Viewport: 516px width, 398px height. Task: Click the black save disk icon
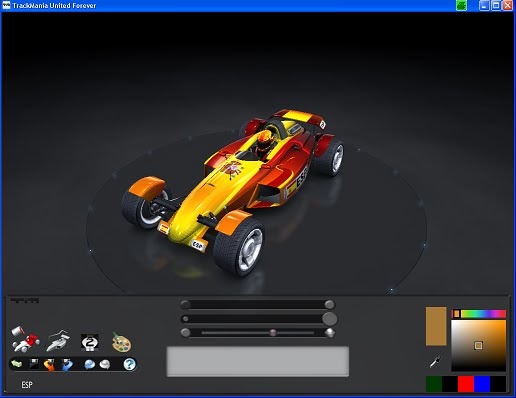pos(34,364)
